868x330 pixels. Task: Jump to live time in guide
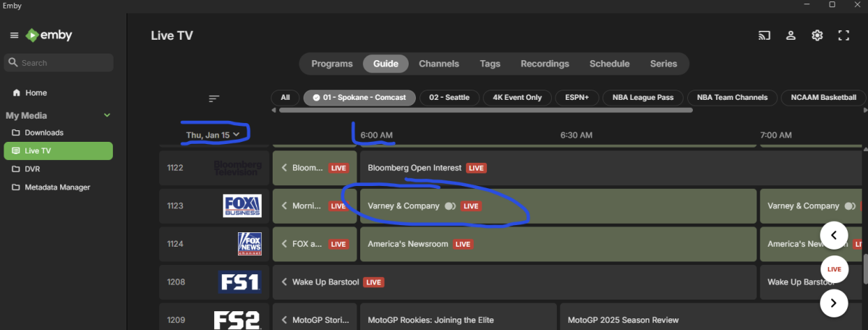click(834, 269)
